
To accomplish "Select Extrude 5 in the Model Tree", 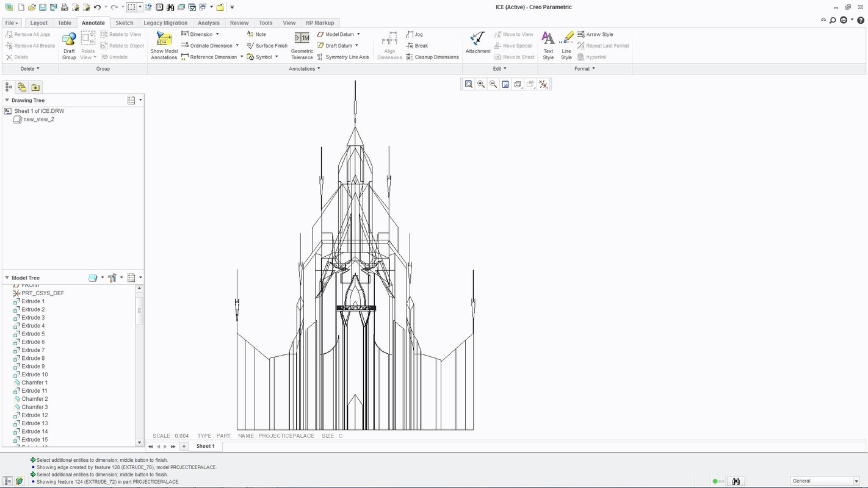I will pyautogui.click(x=33, y=334).
